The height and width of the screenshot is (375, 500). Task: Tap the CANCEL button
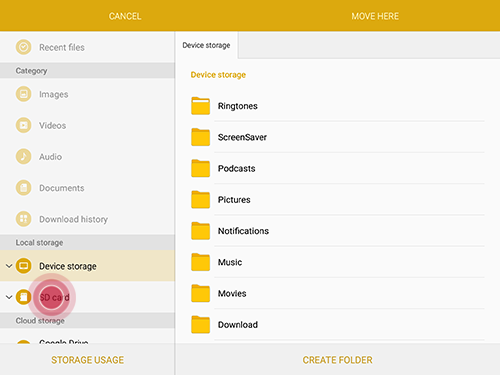click(x=125, y=16)
